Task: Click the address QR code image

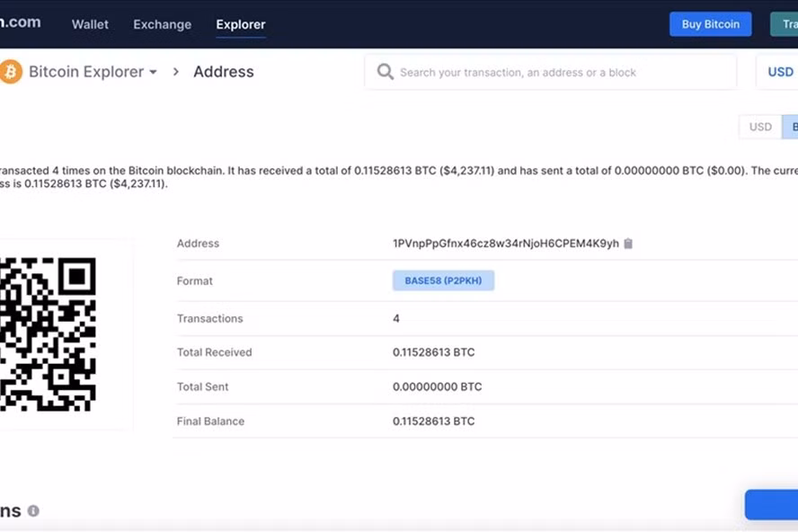Action: [48, 334]
